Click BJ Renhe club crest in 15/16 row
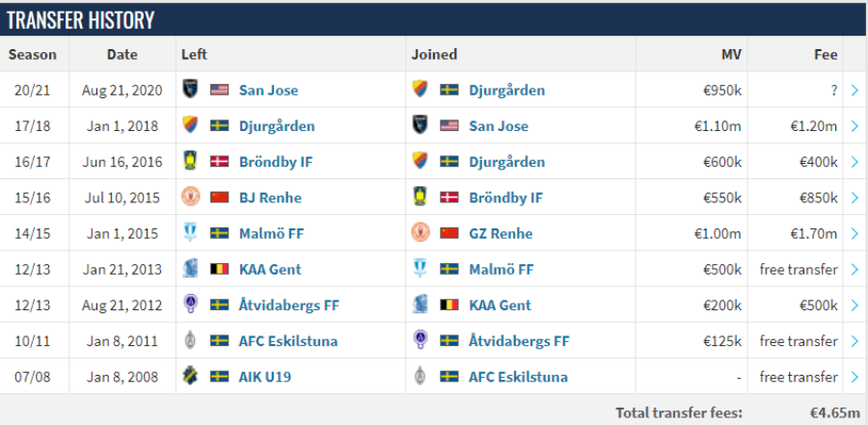Image resolution: width=868 pixels, height=425 pixels. pyautogui.click(x=190, y=198)
